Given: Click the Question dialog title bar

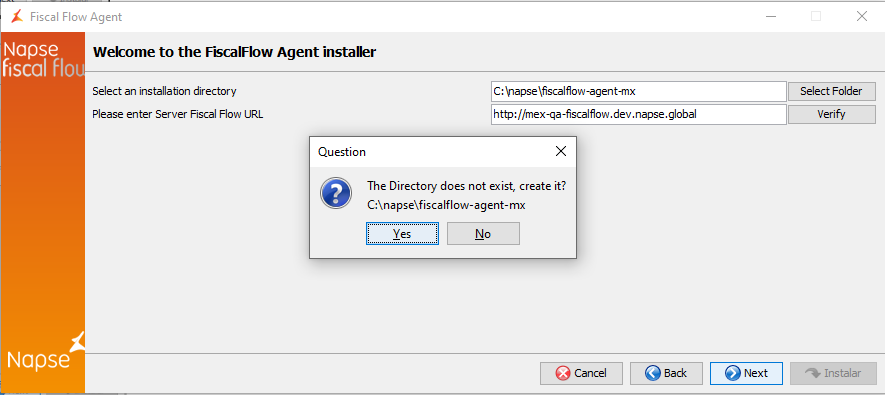Looking at the screenshot, I should point(429,151).
